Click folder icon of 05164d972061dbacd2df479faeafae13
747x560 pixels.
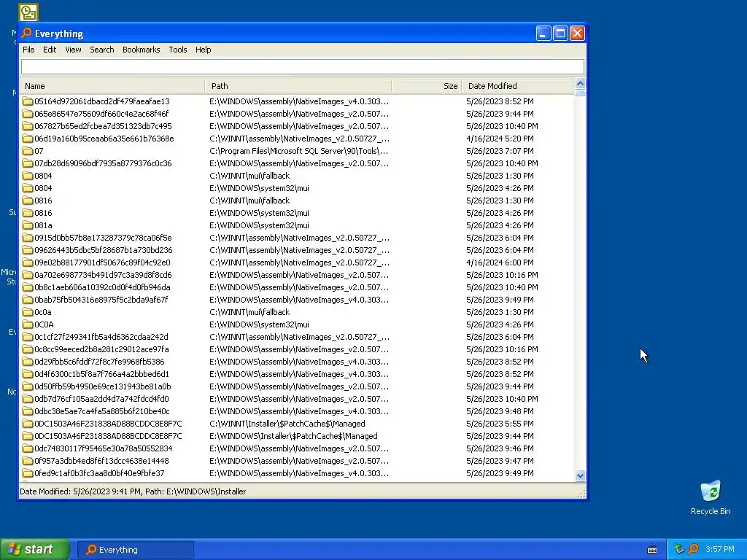pyautogui.click(x=28, y=101)
